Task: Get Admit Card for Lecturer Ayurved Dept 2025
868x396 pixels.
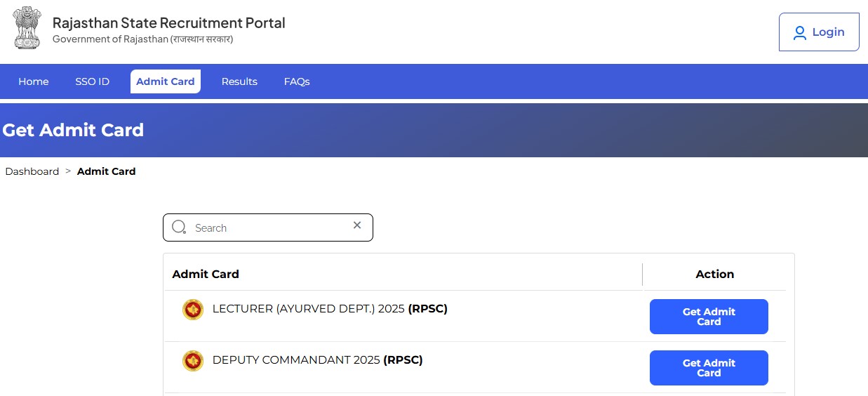Action: click(x=709, y=317)
